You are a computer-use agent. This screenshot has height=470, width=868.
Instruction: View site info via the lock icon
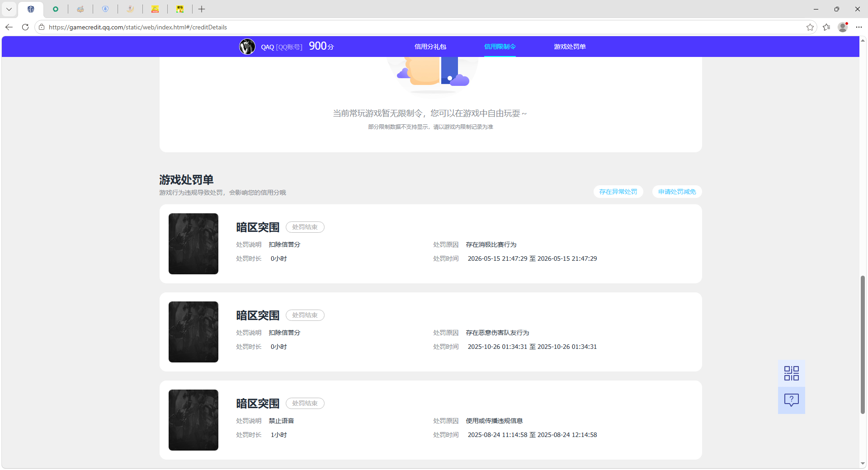(x=42, y=27)
